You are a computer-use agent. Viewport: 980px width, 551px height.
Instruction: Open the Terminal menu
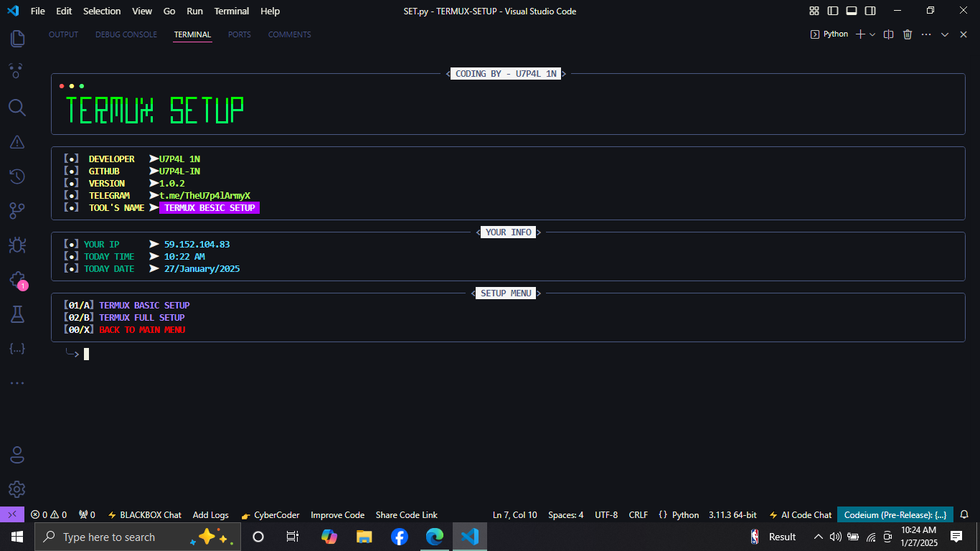pyautogui.click(x=232, y=11)
